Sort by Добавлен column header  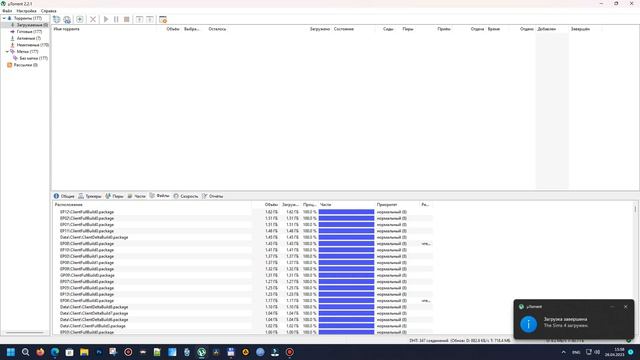click(x=547, y=29)
